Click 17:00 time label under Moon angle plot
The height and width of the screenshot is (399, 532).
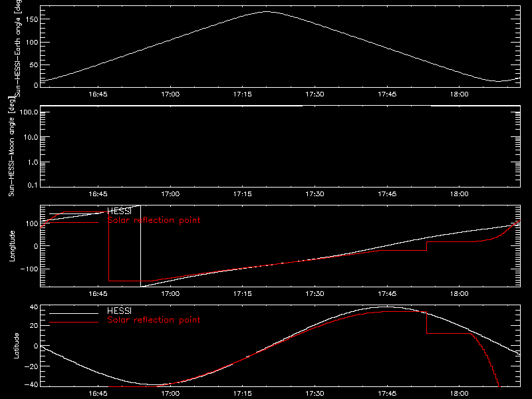click(170, 194)
